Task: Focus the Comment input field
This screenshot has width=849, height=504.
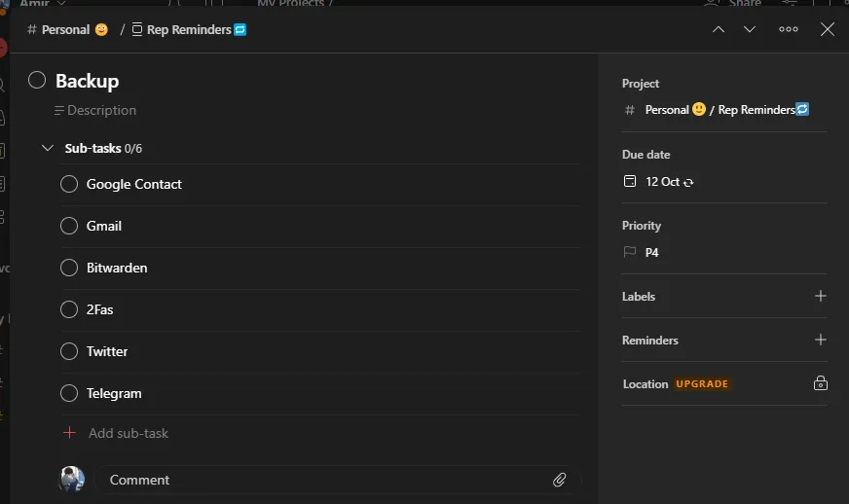Action: [x=338, y=480]
